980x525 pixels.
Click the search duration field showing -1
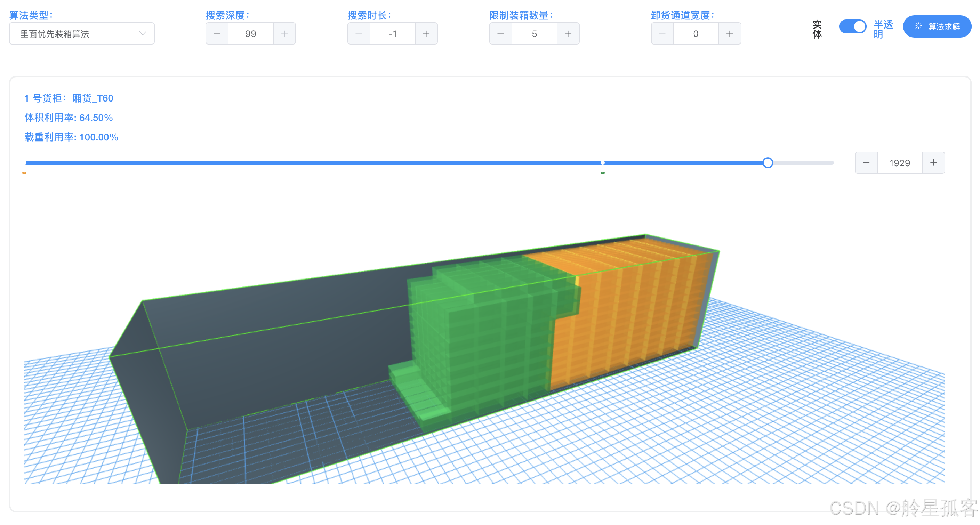pos(392,34)
